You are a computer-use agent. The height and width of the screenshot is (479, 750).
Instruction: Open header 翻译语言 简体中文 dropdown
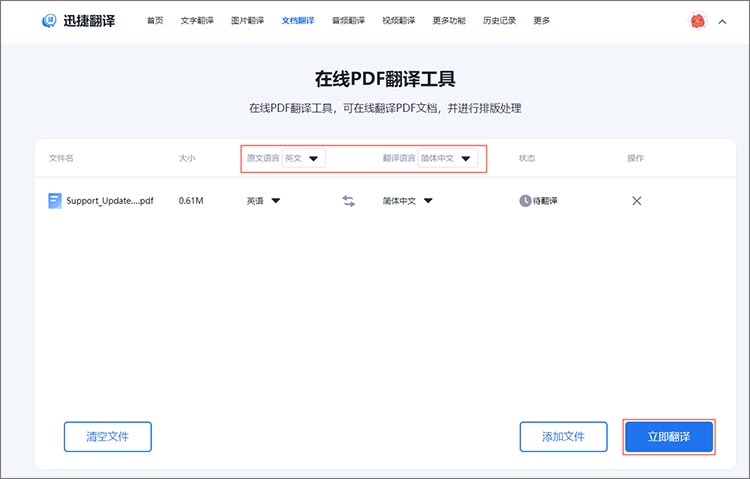tap(448, 158)
